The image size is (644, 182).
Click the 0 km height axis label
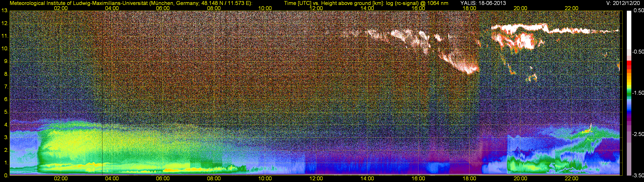[x=6, y=176]
